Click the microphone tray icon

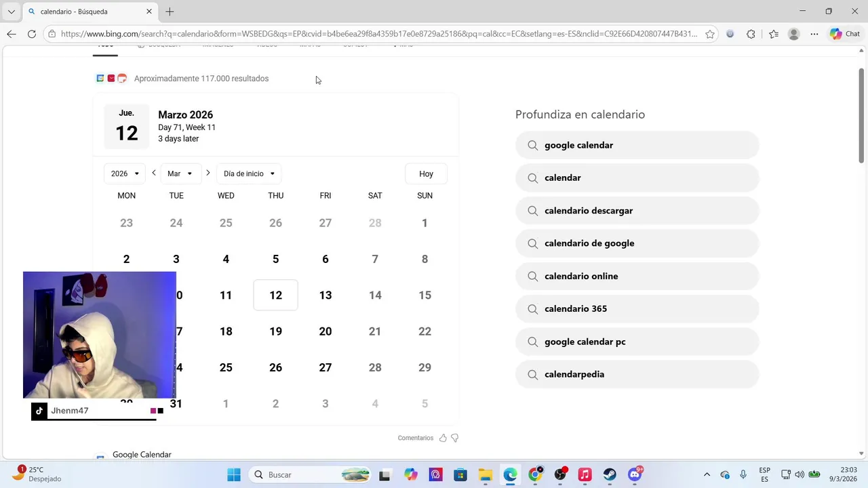pos(743,474)
